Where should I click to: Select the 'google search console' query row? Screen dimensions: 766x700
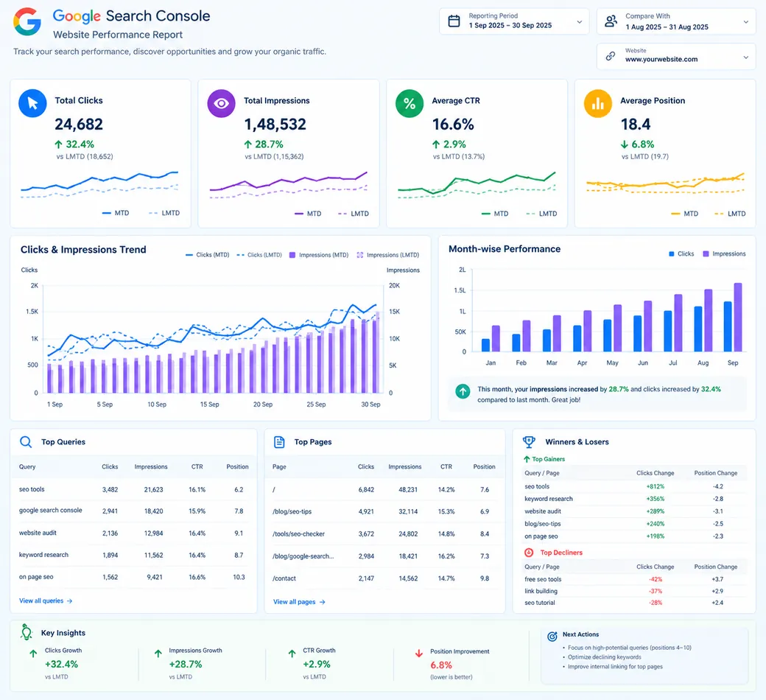(133, 511)
